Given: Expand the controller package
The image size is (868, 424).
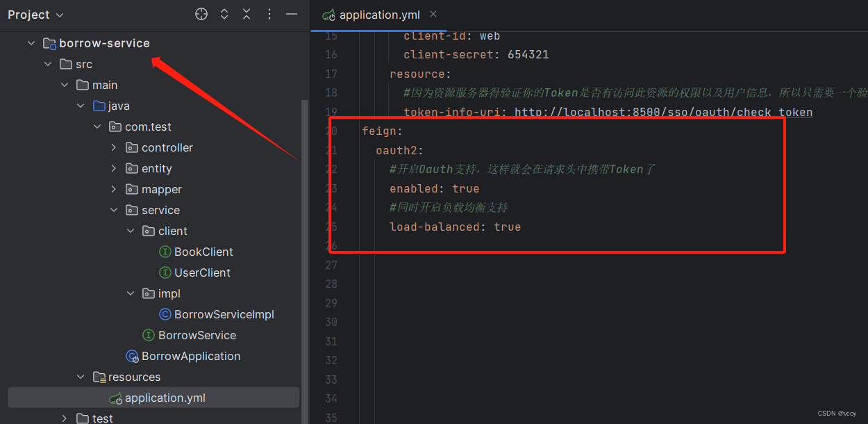Looking at the screenshot, I should pyautogui.click(x=114, y=147).
